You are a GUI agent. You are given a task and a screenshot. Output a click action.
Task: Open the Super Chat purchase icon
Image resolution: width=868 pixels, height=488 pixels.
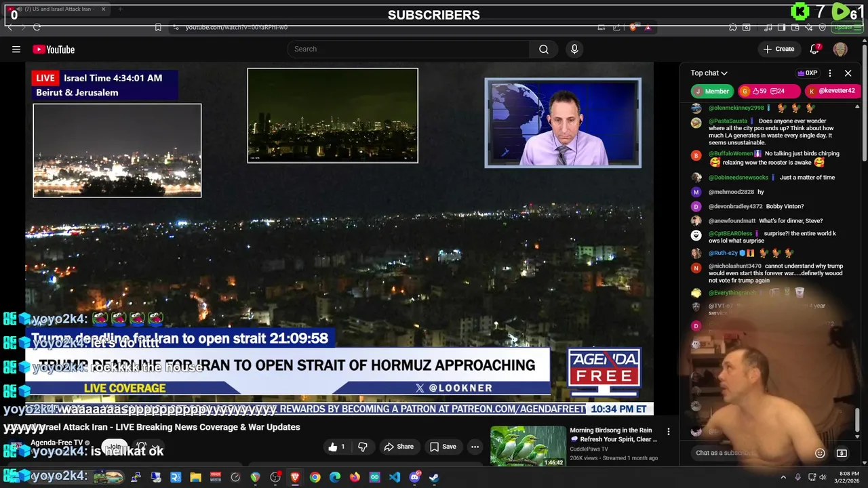click(x=842, y=453)
